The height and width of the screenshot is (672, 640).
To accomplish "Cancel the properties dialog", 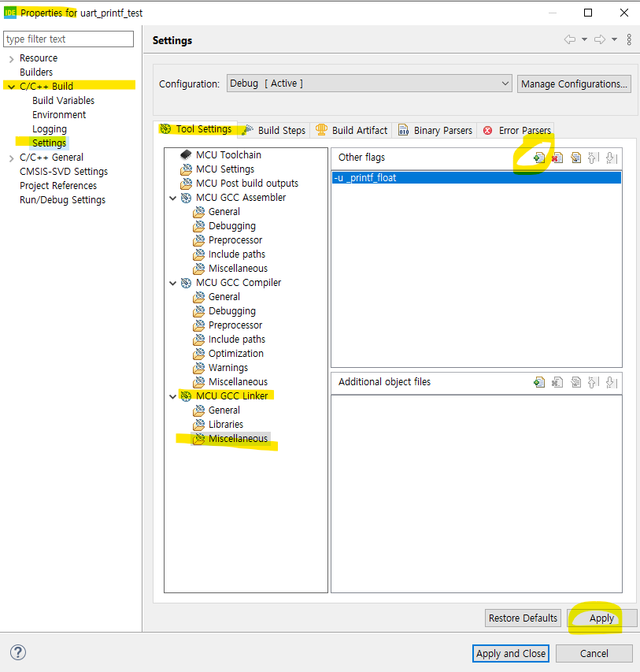I will click(594, 653).
